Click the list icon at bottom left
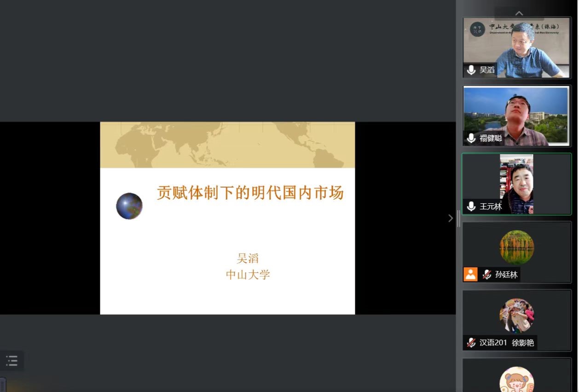The image size is (579, 392). [12, 361]
